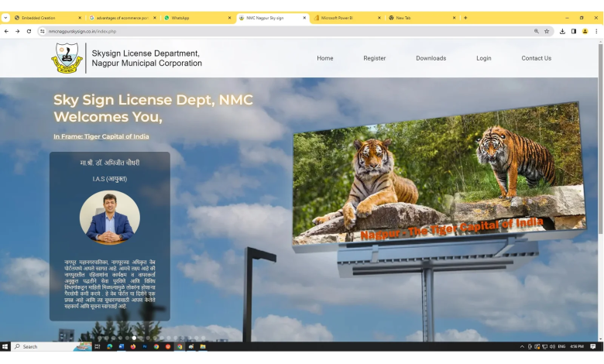
Task: Show hidden system tray icons
Action: tap(522, 346)
